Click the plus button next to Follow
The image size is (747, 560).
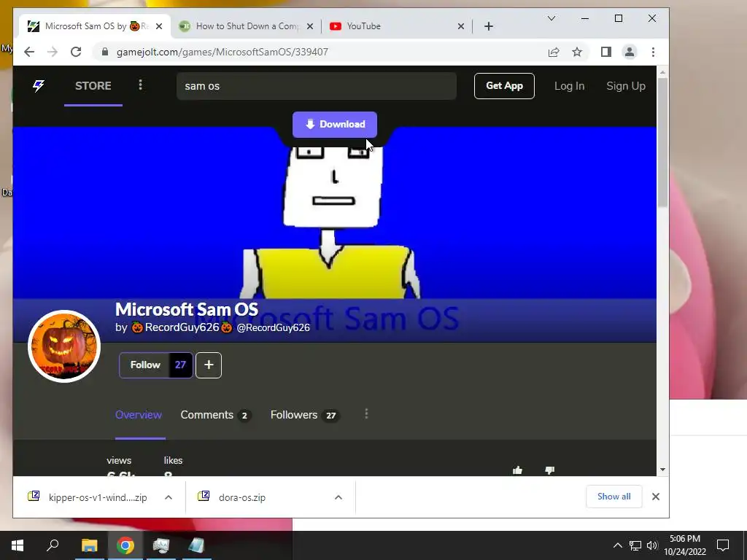pos(209,365)
